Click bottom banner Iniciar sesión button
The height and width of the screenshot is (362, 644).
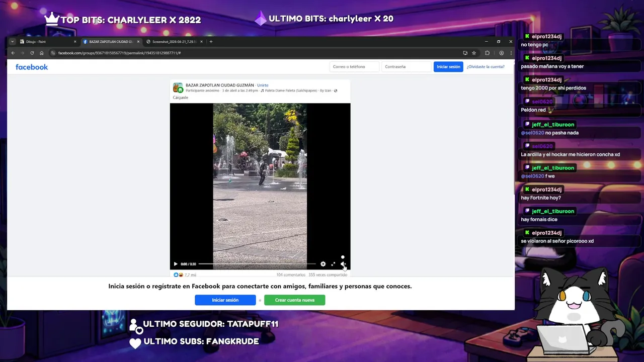pos(225,300)
